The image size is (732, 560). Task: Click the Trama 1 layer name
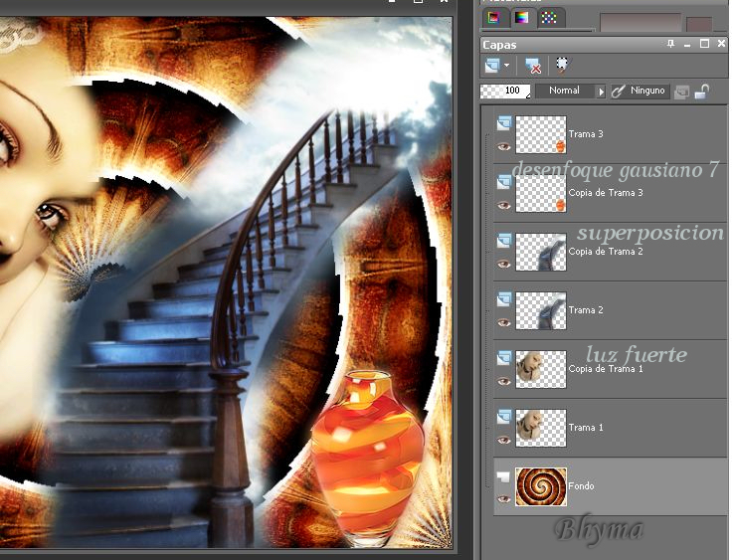pyautogui.click(x=586, y=428)
